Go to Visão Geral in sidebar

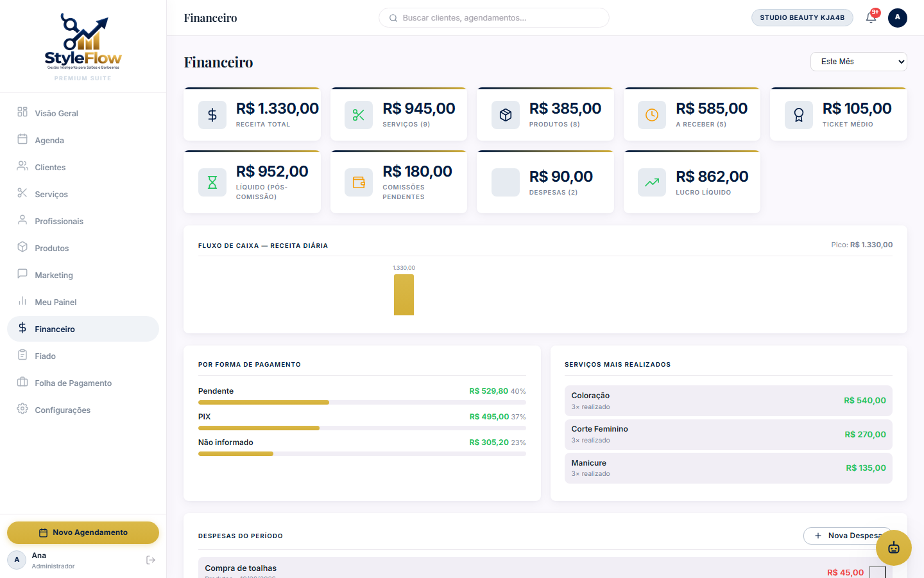83,113
